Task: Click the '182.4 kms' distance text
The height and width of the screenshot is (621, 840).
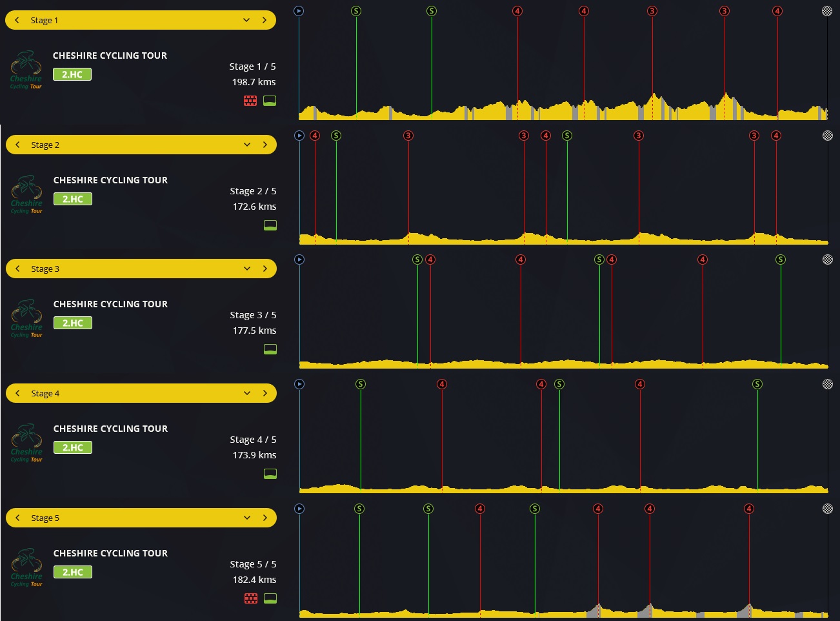Action: (254, 580)
